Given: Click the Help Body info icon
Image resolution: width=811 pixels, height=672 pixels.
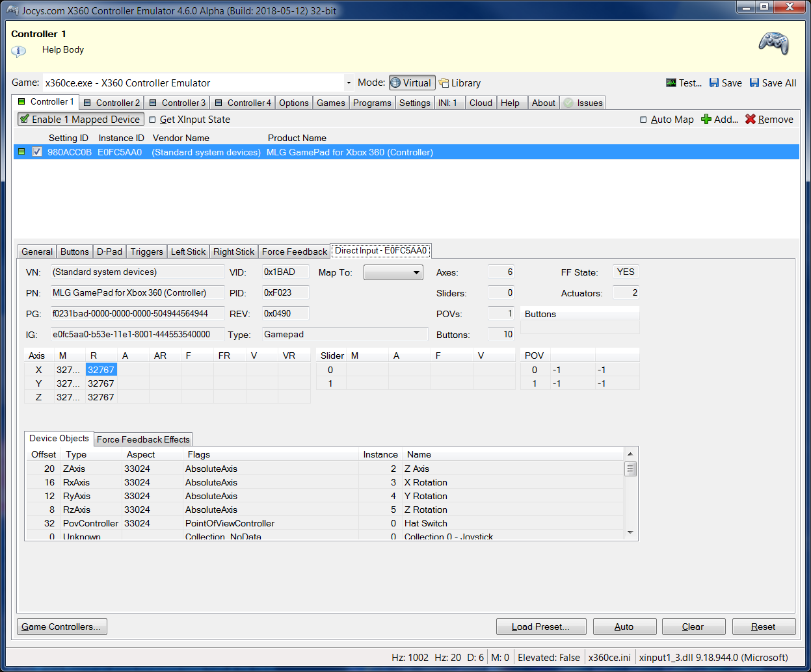Looking at the screenshot, I should 19,51.
